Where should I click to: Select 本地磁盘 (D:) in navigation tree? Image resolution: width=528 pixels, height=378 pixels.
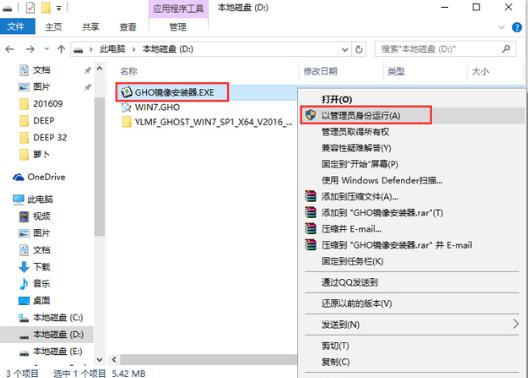click(x=47, y=334)
